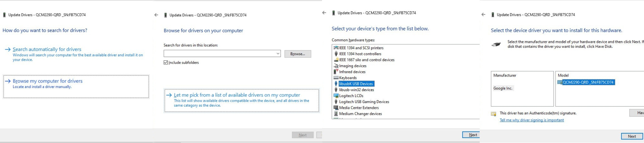Select the Logitech LCDs icon
Screen dimensions: 644x143
coord(336,96)
